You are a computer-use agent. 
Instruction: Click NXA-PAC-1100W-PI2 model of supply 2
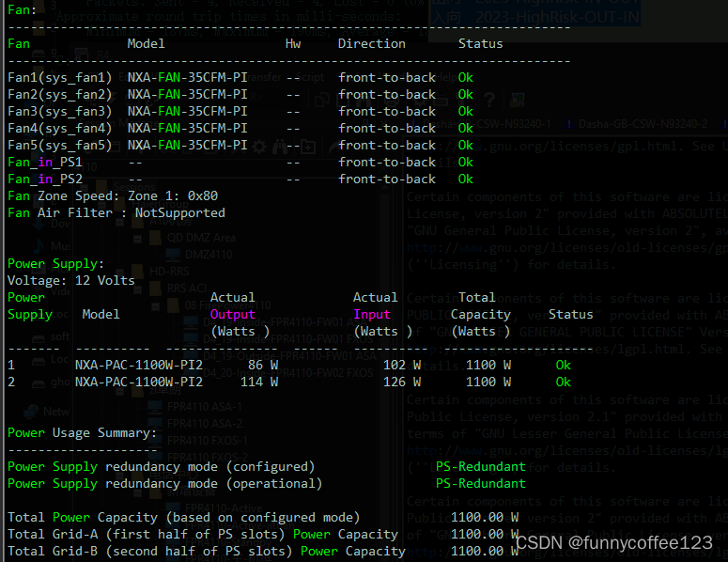[x=139, y=382]
